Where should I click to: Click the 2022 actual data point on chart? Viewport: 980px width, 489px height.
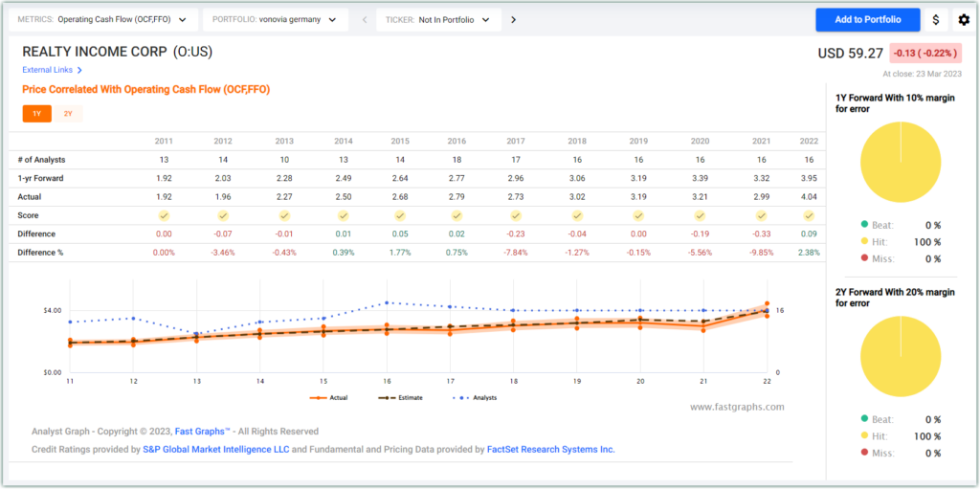coord(767,304)
